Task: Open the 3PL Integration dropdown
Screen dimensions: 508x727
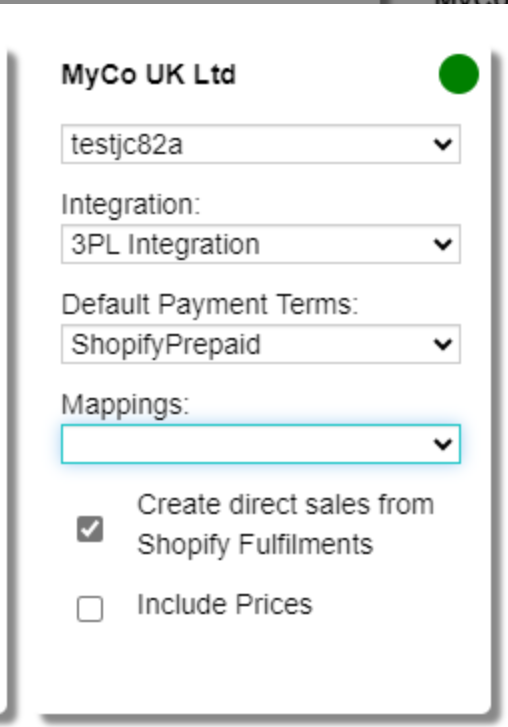Action: (260, 244)
